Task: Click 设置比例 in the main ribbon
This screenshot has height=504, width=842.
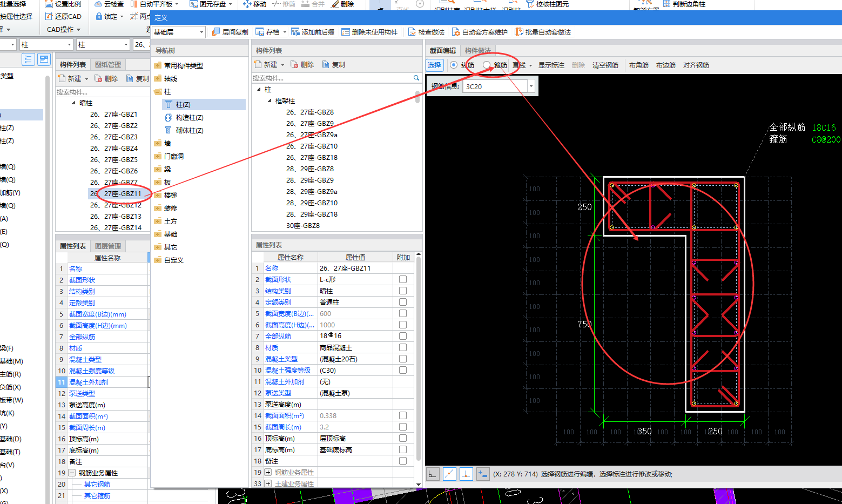Action: pyautogui.click(x=64, y=4)
